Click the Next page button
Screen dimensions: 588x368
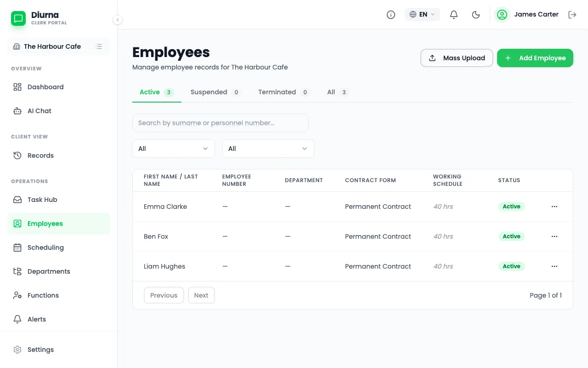pyautogui.click(x=201, y=295)
